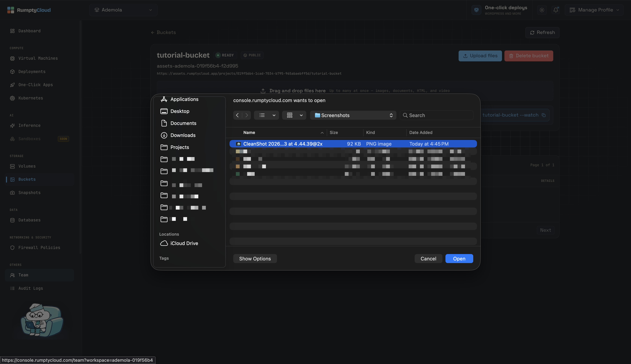Viewport: 631px width, 364px height.
Task: Click the One-click deploys box icon
Action: tap(476, 10)
